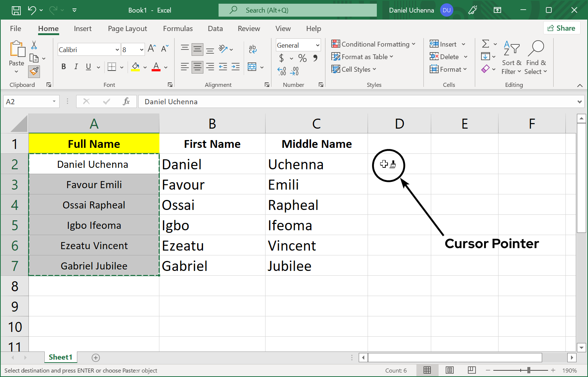
Task: Toggle Center horizontal alignment
Action: (x=197, y=67)
